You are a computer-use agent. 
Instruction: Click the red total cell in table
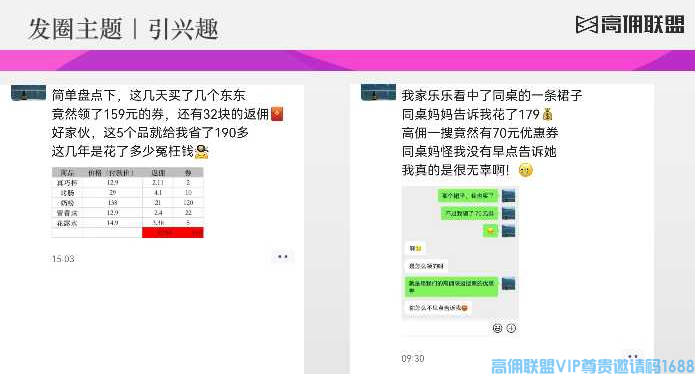point(172,233)
